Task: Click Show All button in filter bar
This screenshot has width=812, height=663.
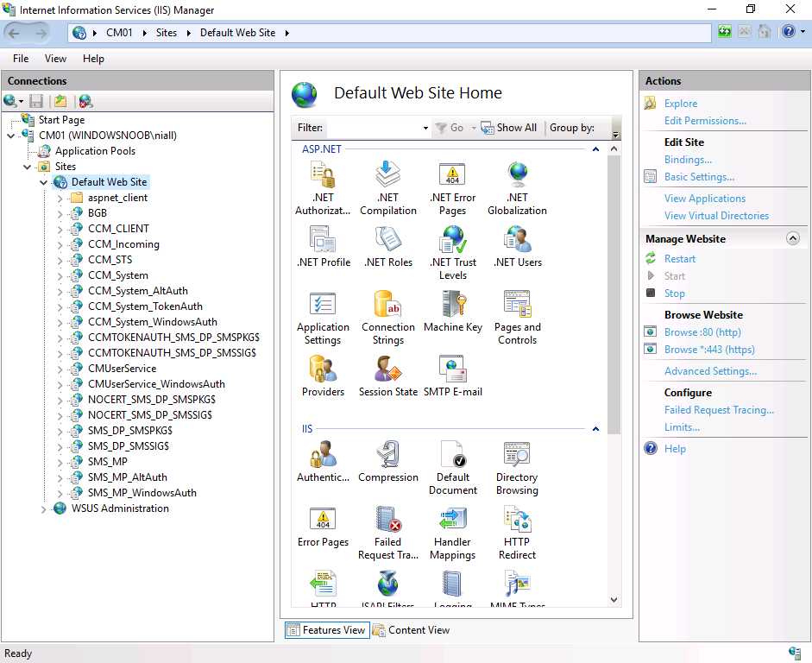Action: click(509, 128)
